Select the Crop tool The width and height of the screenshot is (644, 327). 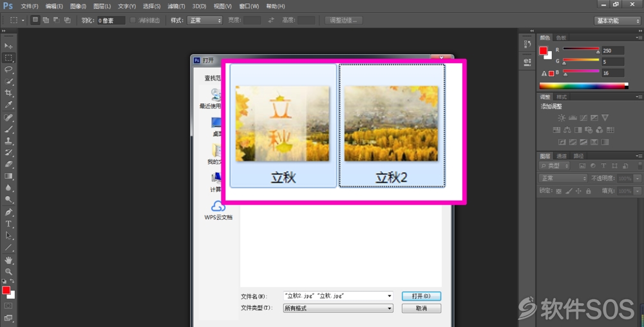click(8, 94)
